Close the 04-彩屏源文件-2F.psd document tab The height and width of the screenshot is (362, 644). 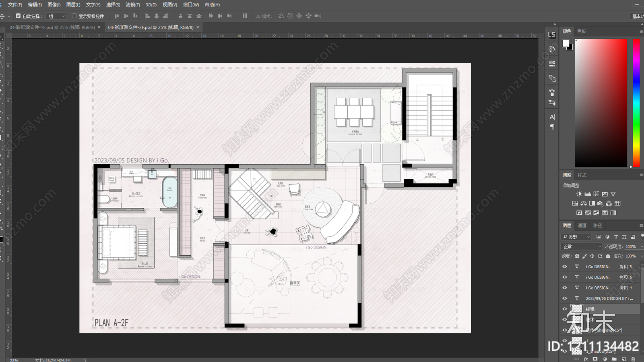click(198, 27)
